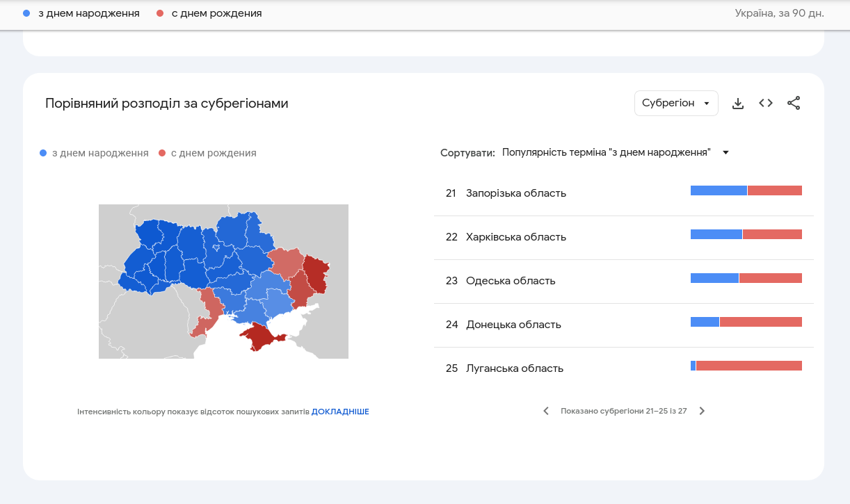Click з днем народження term in header
The image size is (850, 504).
point(88,13)
